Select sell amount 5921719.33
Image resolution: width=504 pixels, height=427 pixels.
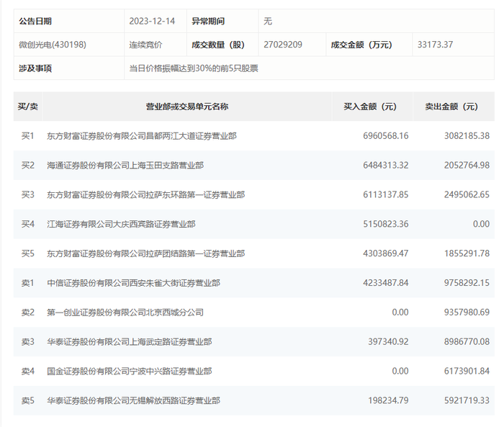467,400
